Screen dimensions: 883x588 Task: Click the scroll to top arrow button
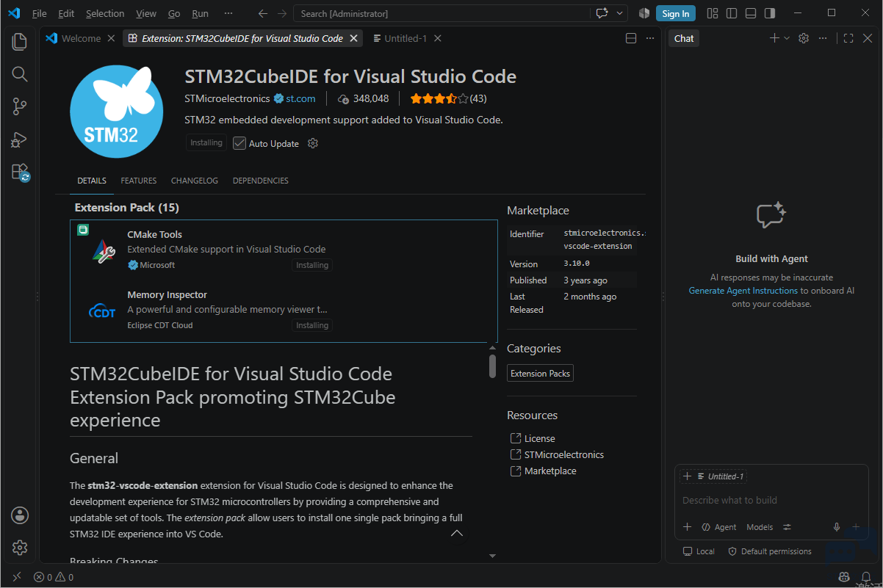pos(457,534)
